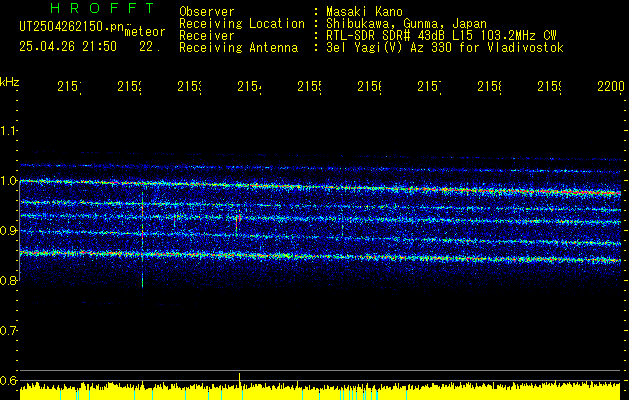Click the green HROFFT title

point(103,8)
